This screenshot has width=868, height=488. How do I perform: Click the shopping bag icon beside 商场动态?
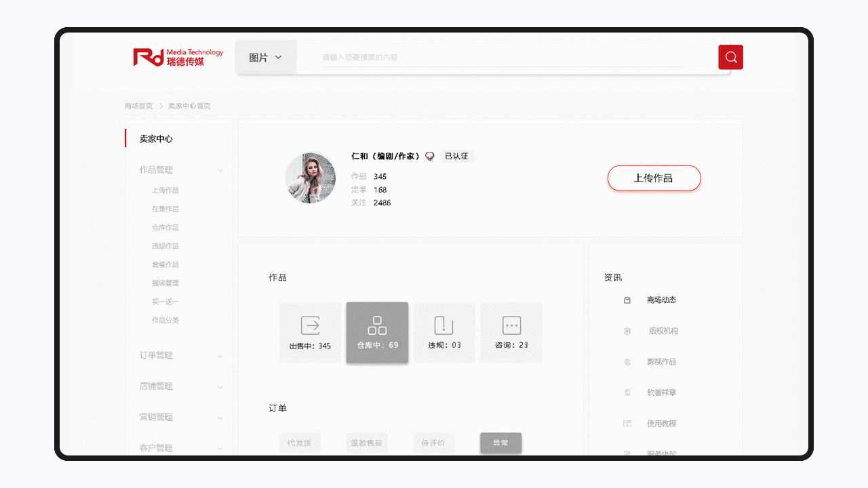pyautogui.click(x=627, y=300)
